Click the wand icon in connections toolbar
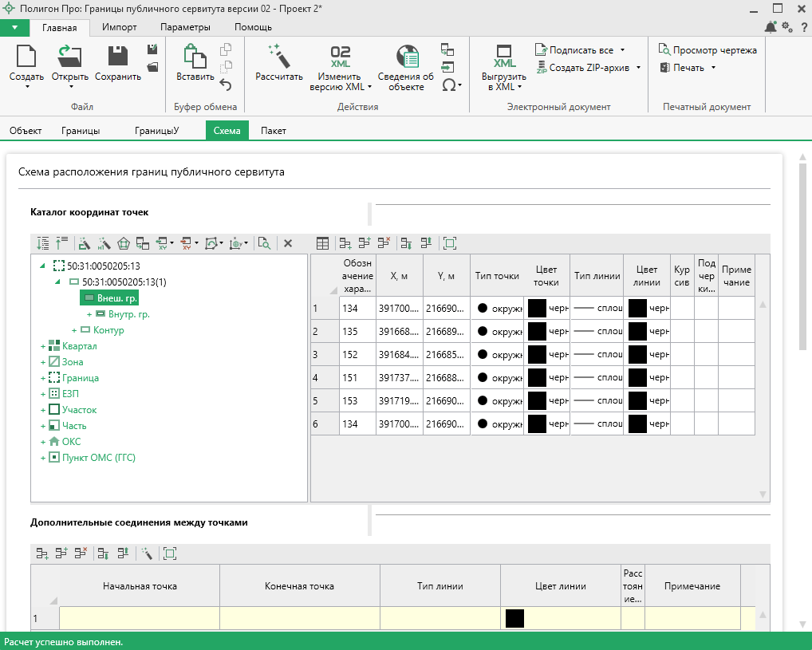The width and height of the screenshot is (812, 650). [146, 553]
